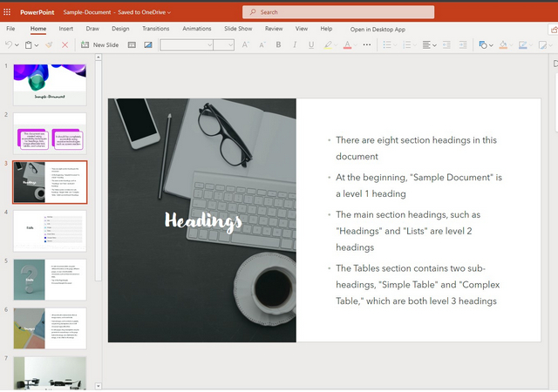Open the text alignment dropdown
This screenshot has width=558, height=392.
(x=429, y=44)
